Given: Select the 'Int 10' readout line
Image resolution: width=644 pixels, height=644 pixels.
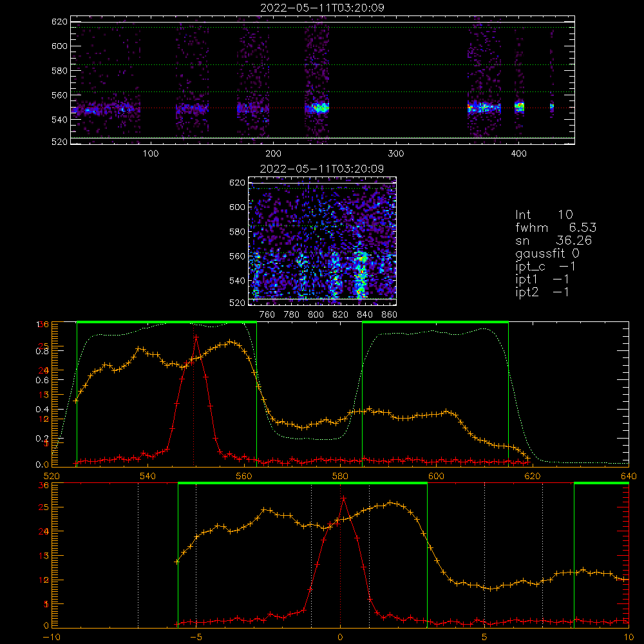Looking at the screenshot, I should [544, 215].
